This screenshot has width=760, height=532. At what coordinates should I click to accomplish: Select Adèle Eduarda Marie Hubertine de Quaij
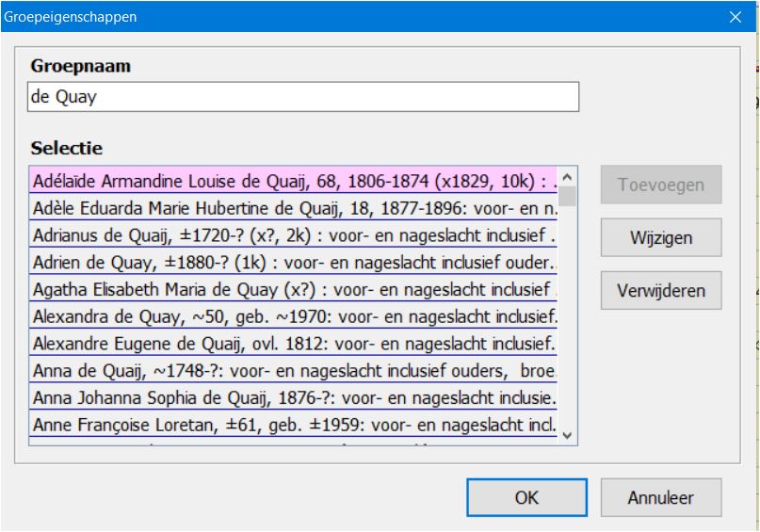(x=294, y=206)
